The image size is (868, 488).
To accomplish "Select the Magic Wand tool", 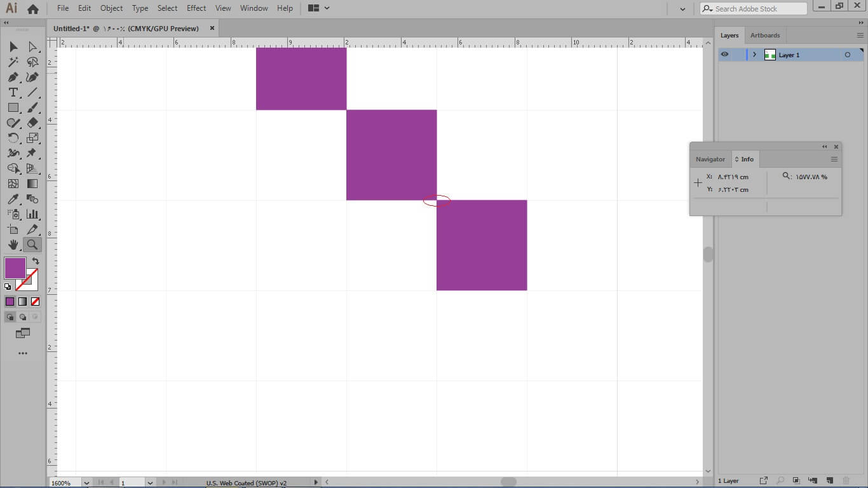I will tap(13, 62).
